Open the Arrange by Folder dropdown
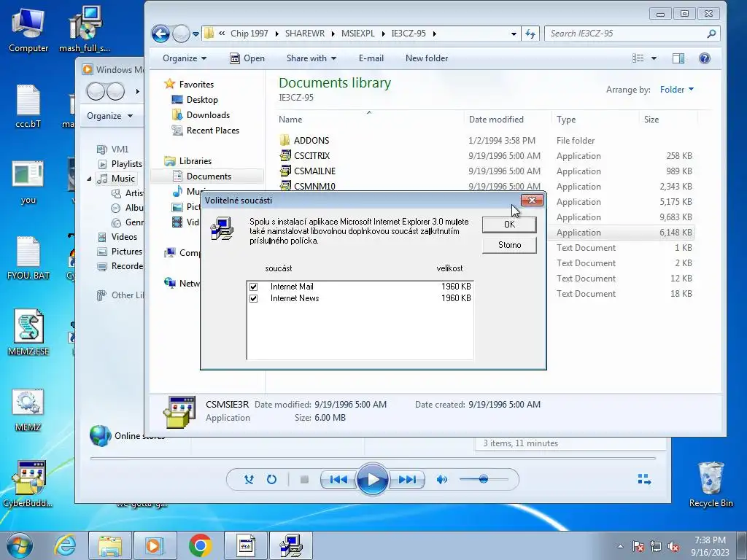 tap(677, 90)
